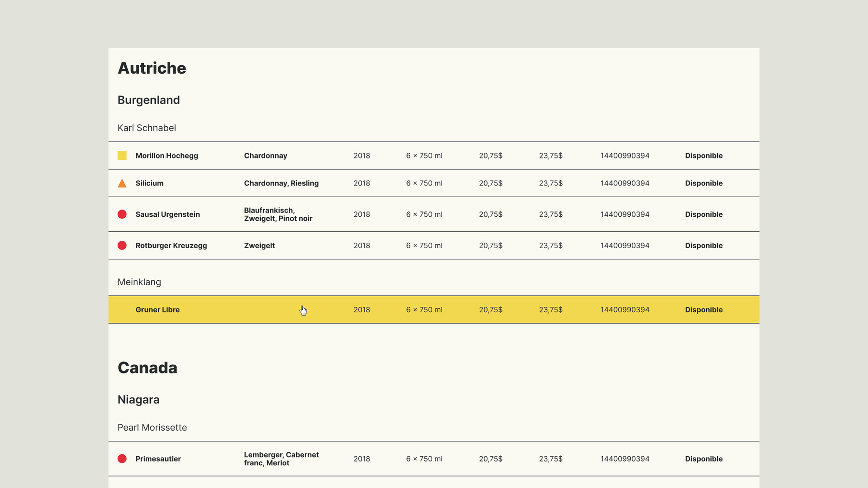
Task: Open the Morillon Hochegg wine name
Action: pyautogui.click(x=167, y=156)
